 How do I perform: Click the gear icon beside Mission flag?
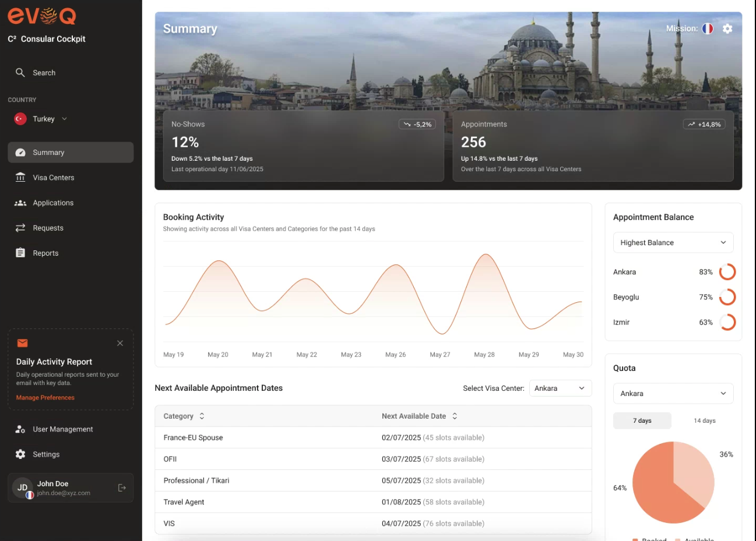(x=727, y=29)
